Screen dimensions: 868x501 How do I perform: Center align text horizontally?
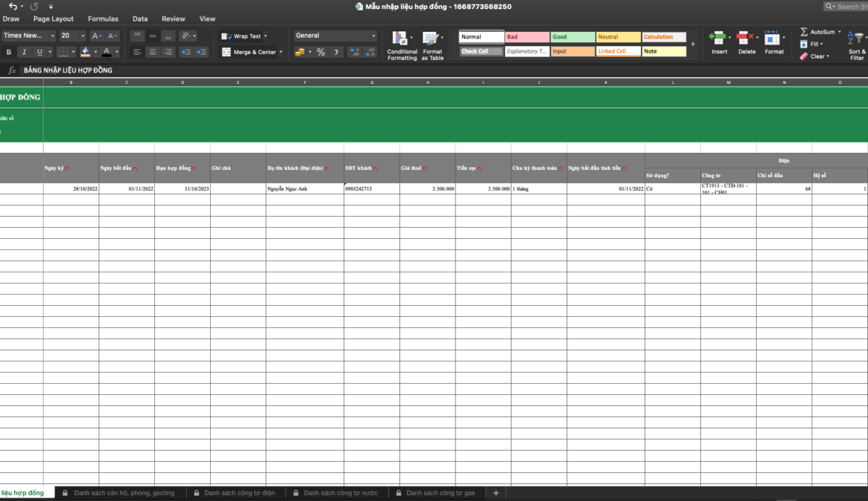(x=153, y=52)
